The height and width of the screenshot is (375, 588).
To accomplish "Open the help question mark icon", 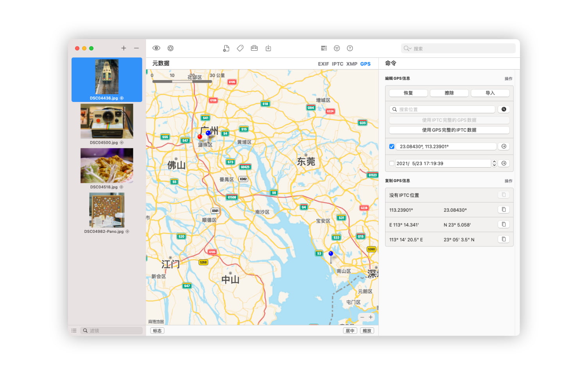I will tap(350, 48).
